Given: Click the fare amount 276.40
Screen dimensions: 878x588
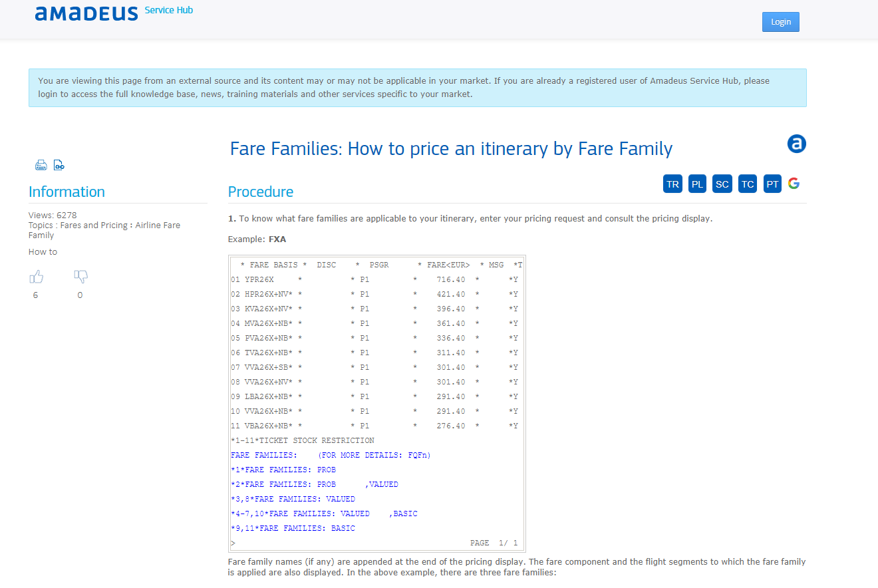Looking at the screenshot, I should [451, 426].
